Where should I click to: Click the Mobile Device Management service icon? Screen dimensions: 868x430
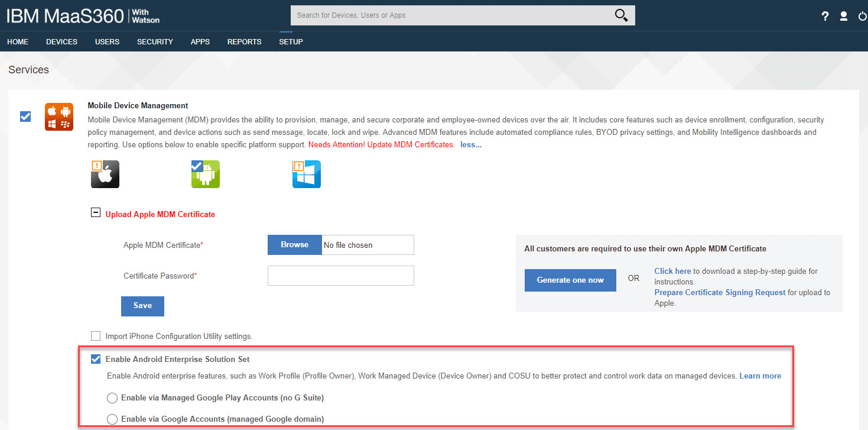point(59,117)
